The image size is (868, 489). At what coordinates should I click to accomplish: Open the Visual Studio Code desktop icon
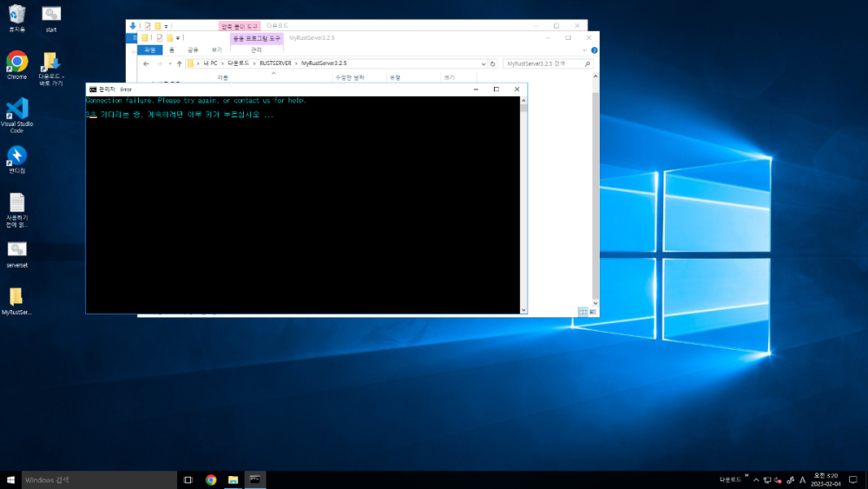point(16,110)
